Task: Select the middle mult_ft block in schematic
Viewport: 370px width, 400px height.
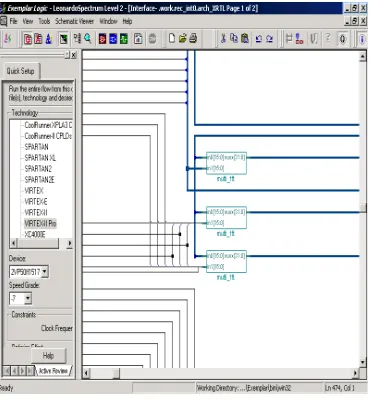Action: point(226,217)
